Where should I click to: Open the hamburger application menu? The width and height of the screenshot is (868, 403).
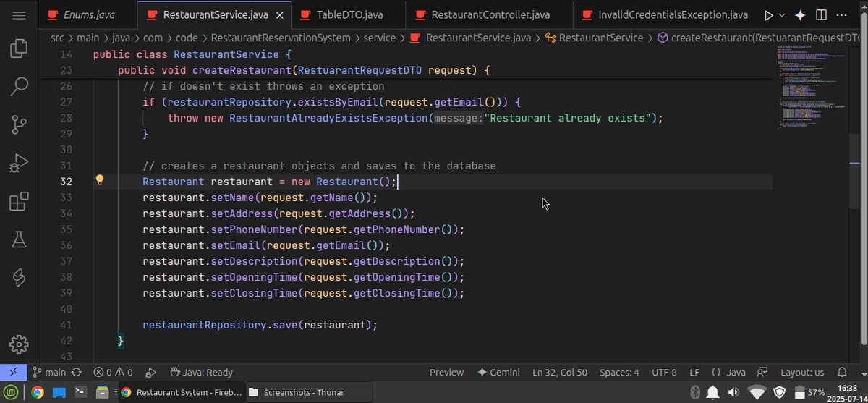coord(20,14)
